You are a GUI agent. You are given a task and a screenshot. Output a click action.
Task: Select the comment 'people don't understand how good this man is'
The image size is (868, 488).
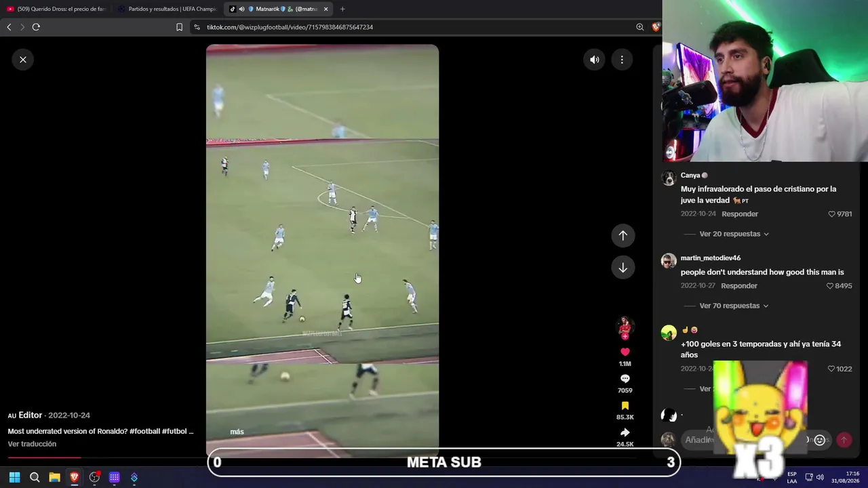762,272
